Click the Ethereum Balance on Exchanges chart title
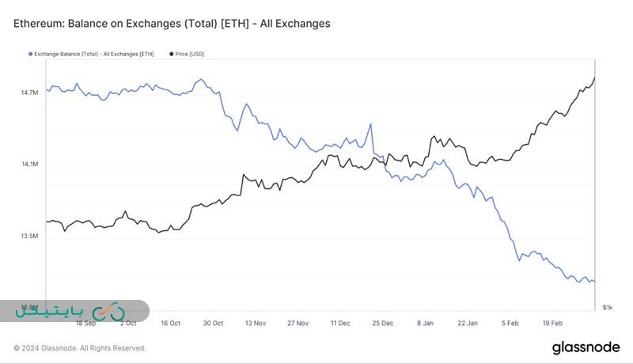Viewport: 633px width, 364px height. 172,24
